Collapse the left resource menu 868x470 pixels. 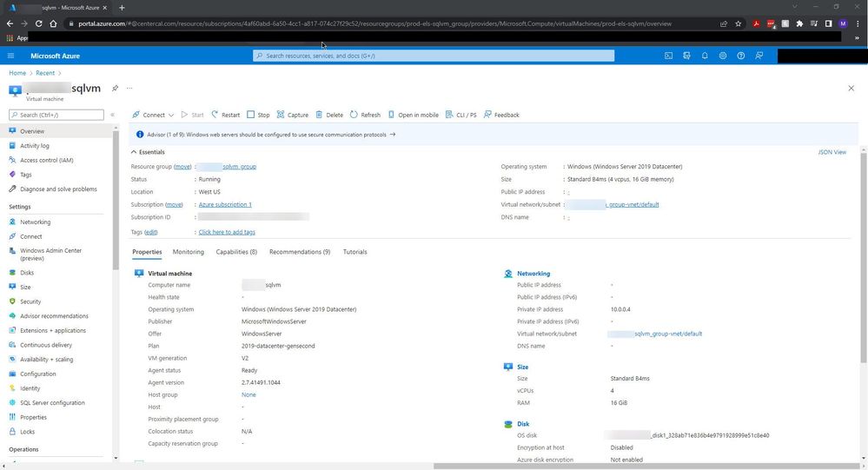pos(112,115)
